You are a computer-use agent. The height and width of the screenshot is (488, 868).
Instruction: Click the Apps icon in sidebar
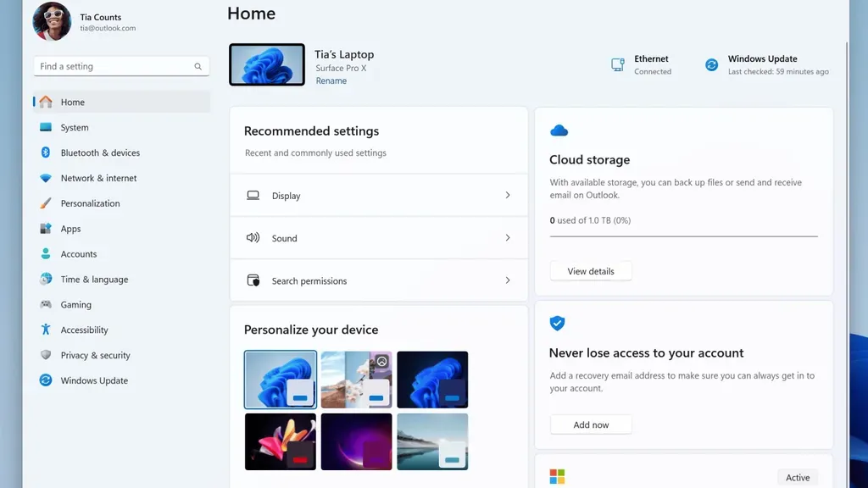tap(46, 229)
